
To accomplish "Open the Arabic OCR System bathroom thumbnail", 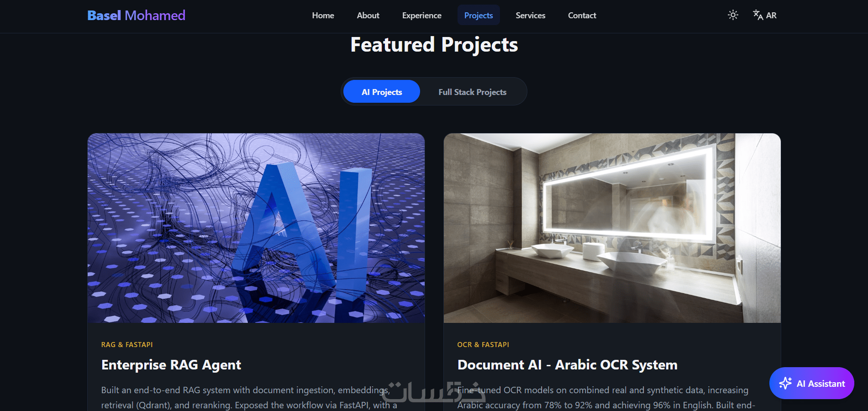I will click(612, 228).
